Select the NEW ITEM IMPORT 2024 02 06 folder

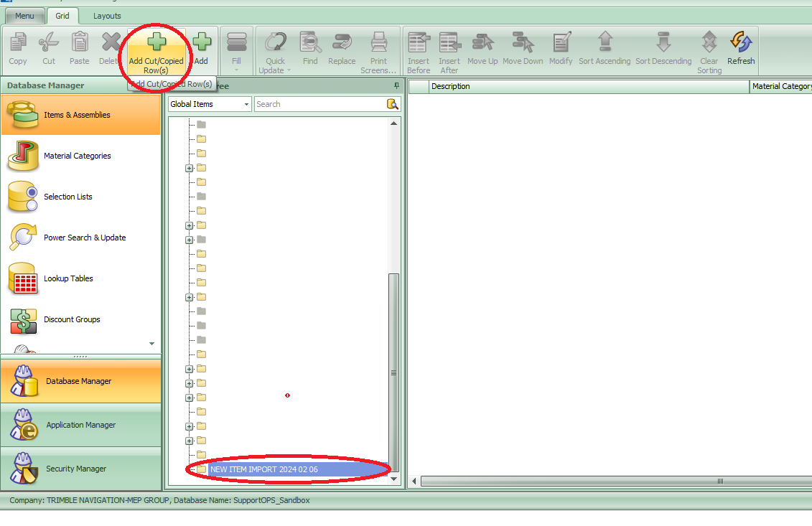(x=266, y=469)
